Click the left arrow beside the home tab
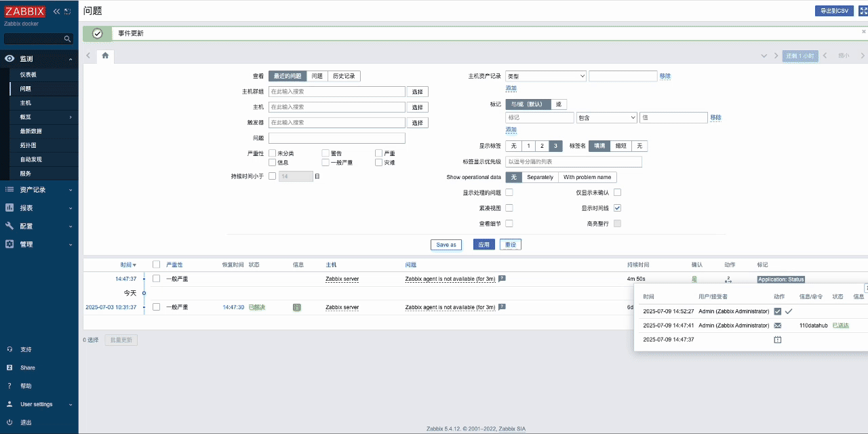The width and height of the screenshot is (868, 434). pyautogui.click(x=88, y=56)
